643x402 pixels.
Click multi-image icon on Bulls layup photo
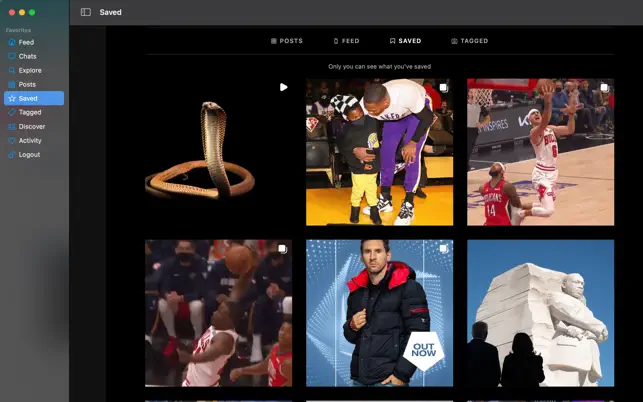[604, 87]
